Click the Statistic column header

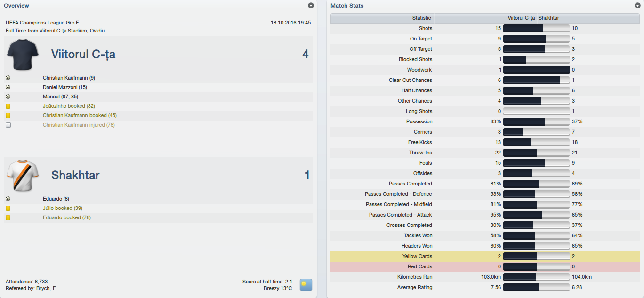tap(421, 18)
